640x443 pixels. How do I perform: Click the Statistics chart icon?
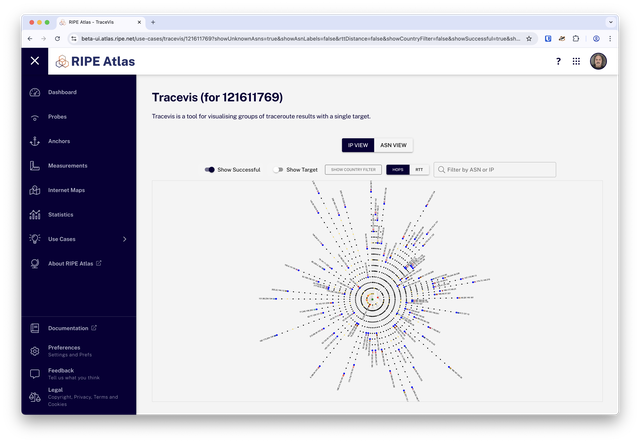35,215
